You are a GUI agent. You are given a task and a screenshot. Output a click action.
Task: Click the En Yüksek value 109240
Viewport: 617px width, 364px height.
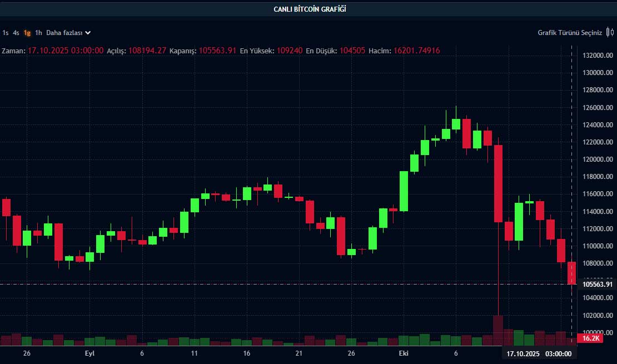[291, 50]
